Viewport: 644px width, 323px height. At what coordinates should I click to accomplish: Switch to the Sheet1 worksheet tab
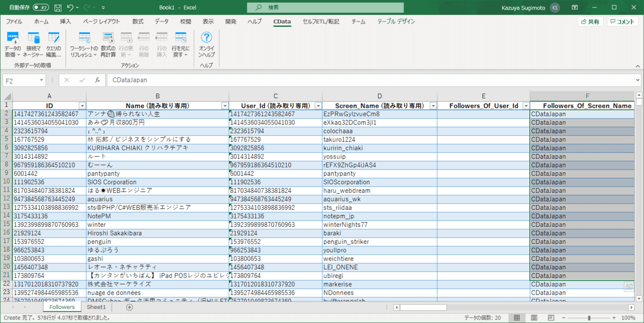coord(97,307)
